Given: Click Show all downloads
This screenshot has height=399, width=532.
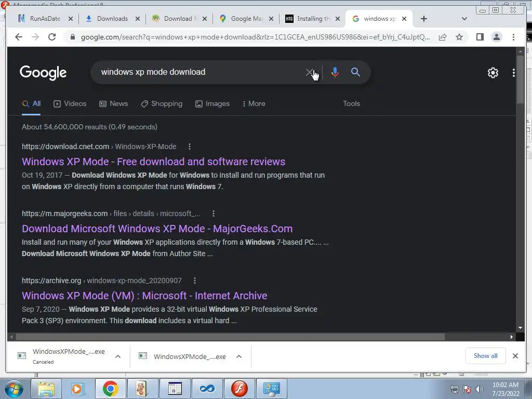Looking at the screenshot, I should (x=486, y=355).
